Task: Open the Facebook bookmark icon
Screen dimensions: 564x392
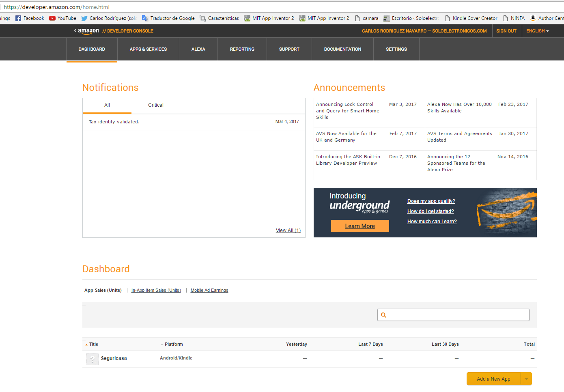Action: 18,18
